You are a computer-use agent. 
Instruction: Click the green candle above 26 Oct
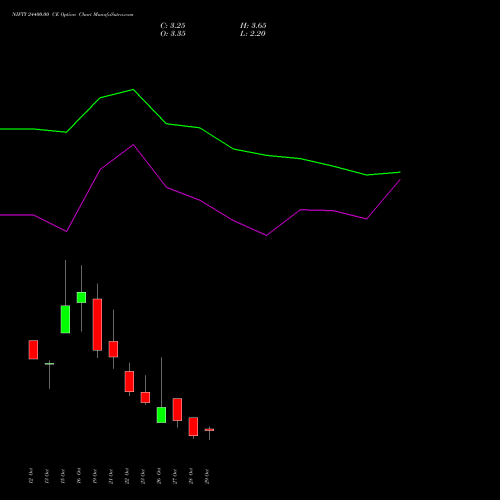[161, 415]
